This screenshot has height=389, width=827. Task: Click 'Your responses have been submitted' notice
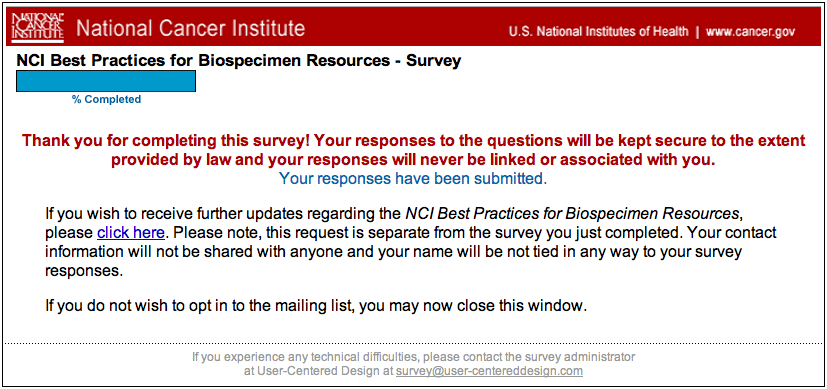(413, 179)
